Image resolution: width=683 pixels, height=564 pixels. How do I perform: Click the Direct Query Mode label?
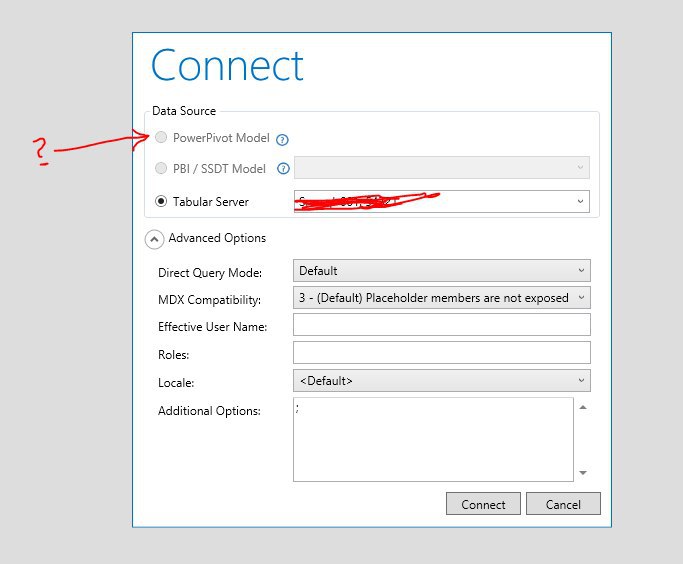[210, 273]
